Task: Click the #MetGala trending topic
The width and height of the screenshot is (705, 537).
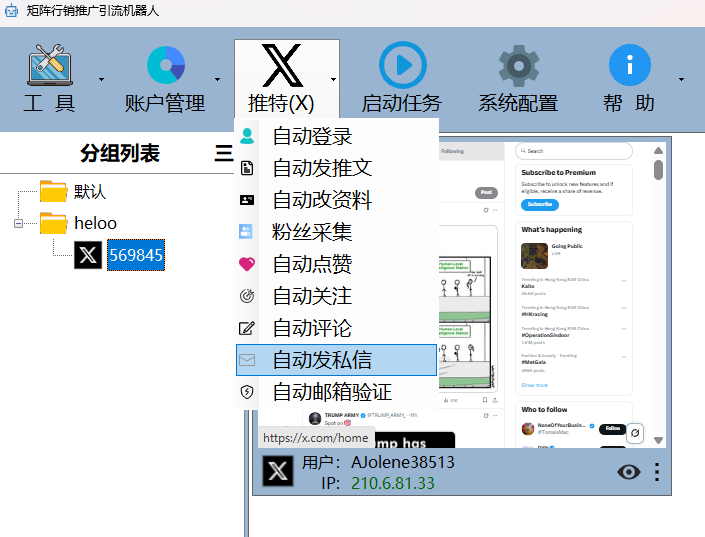Action: pos(533,362)
